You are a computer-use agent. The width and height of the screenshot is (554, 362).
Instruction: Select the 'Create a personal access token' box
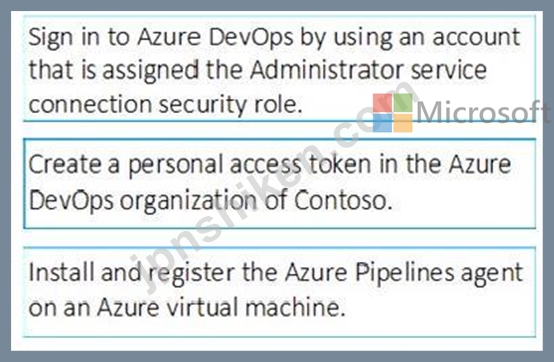pos(279,184)
